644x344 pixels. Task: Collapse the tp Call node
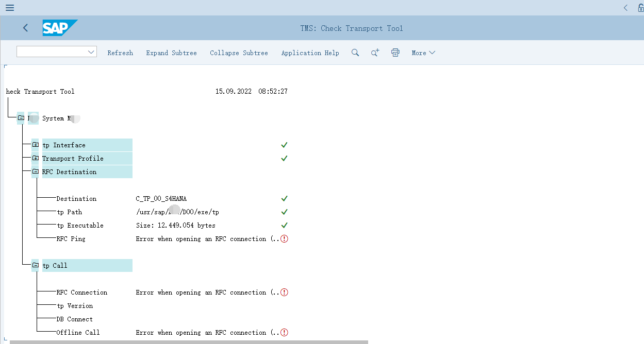(x=35, y=266)
